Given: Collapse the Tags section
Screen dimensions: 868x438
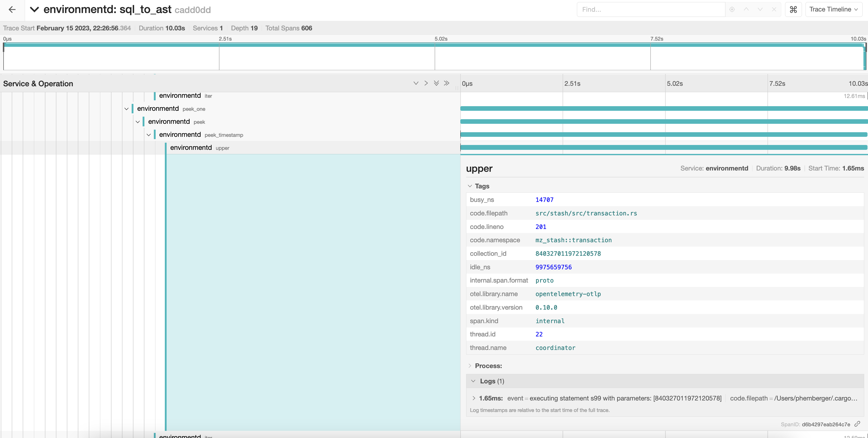Looking at the screenshot, I should coord(470,186).
